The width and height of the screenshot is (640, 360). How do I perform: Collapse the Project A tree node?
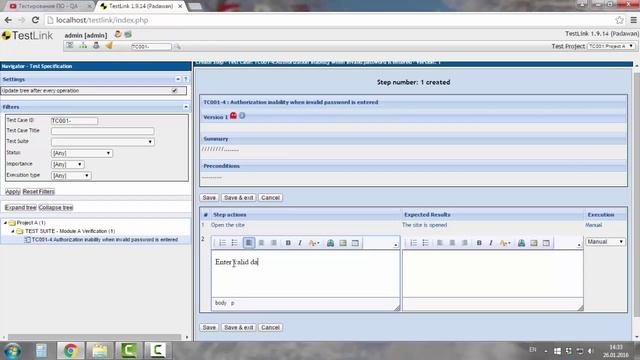tap(5, 223)
